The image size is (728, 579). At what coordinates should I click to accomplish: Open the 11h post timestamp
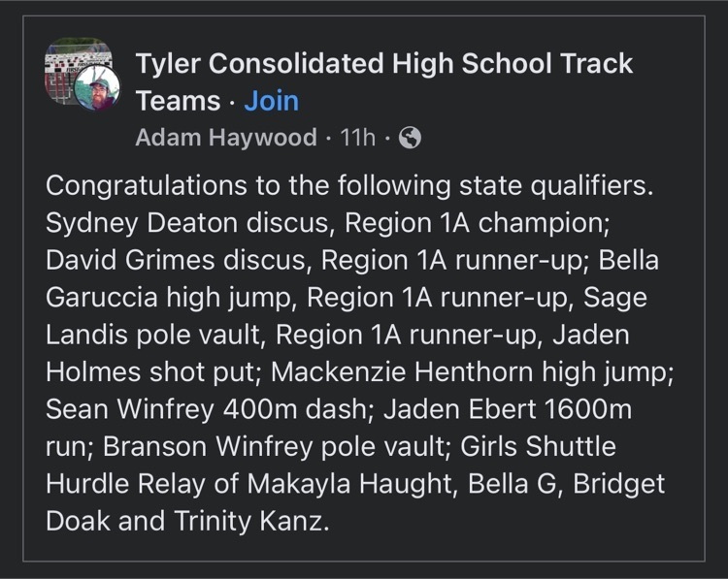357,138
